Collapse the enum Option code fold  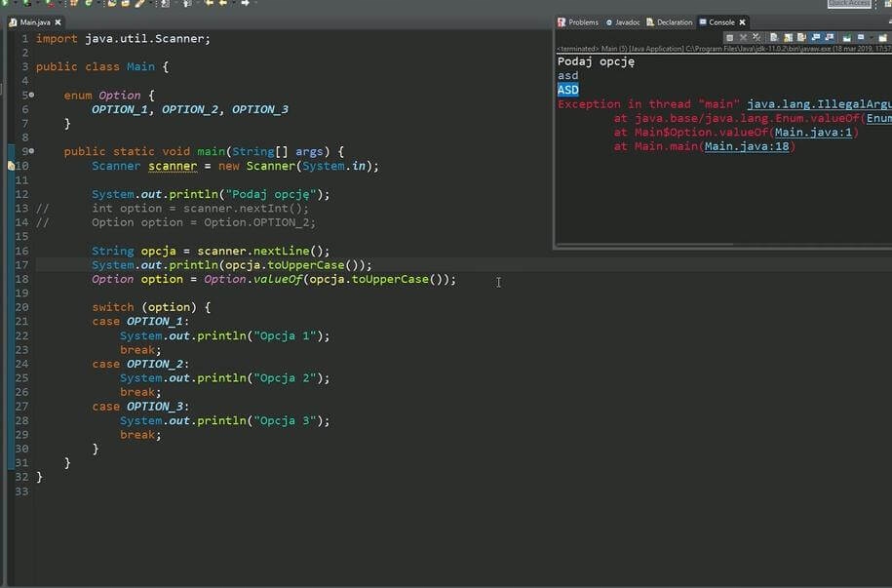coord(31,96)
